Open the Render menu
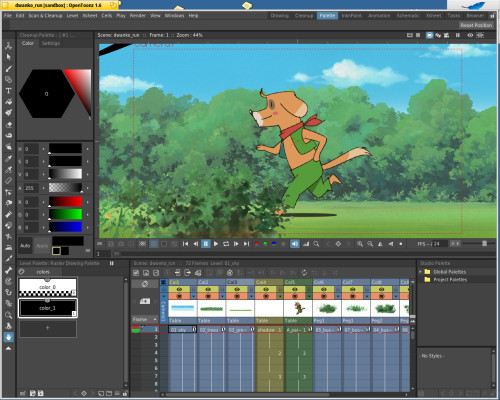500x400 pixels. click(138, 16)
